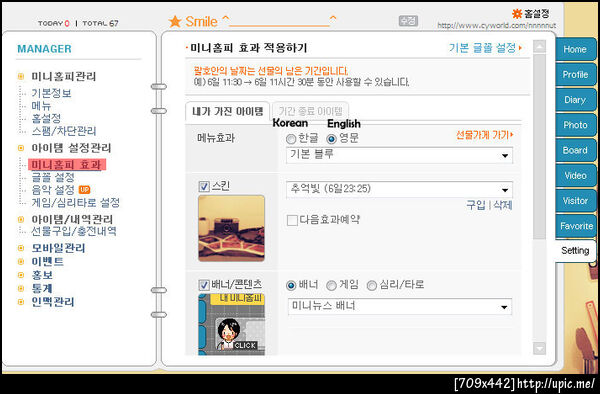Click the bullet icon beside 홍보
This screenshot has height=394, width=600.
21,275
